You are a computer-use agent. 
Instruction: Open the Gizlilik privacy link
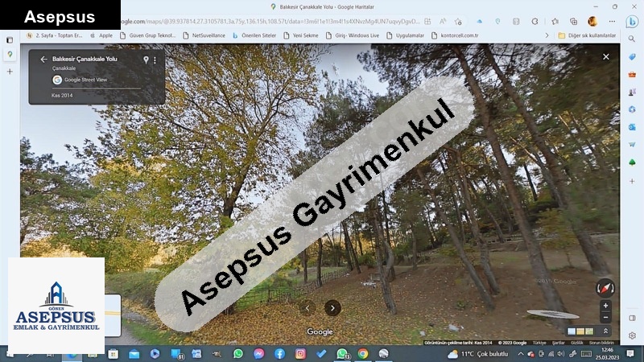coord(577,343)
